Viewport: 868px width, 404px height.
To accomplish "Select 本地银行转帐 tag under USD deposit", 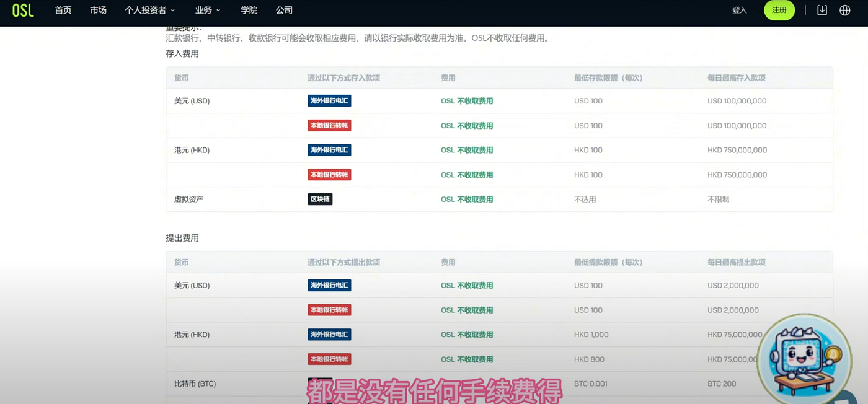I will pyautogui.click(x=329, y=125).
